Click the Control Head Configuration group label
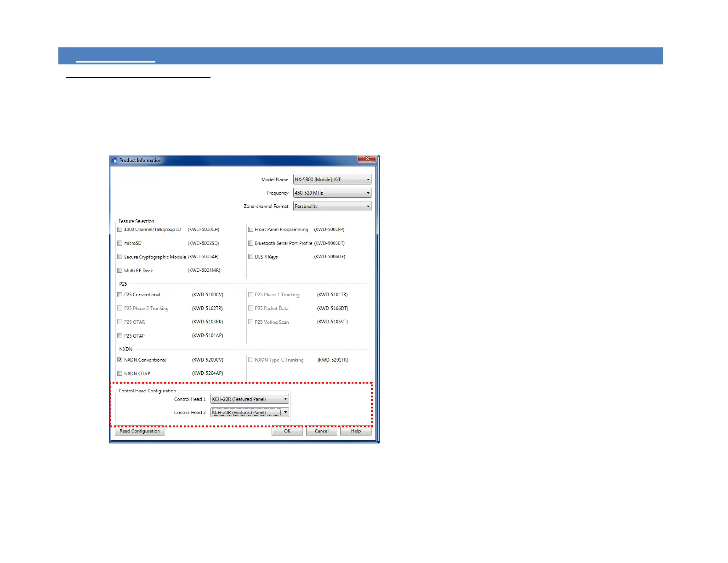This screenshot has width=728, height=563. coord(147,391)
